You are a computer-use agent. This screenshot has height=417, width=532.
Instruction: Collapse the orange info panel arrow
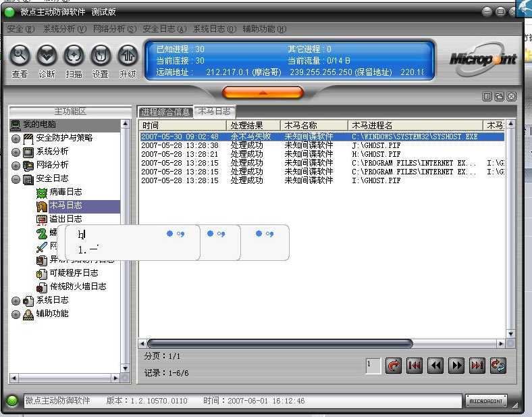(x=263, y=93)
